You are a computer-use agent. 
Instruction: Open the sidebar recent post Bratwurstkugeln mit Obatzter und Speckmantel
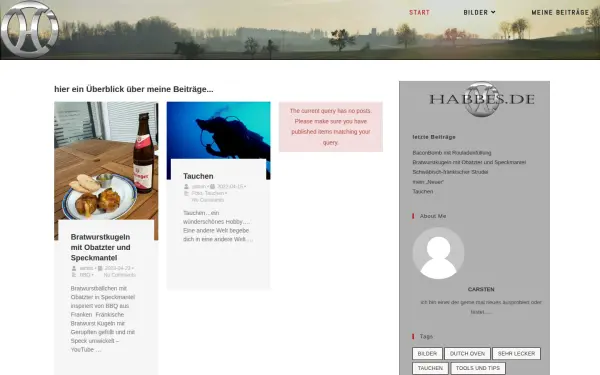(469, 162)
